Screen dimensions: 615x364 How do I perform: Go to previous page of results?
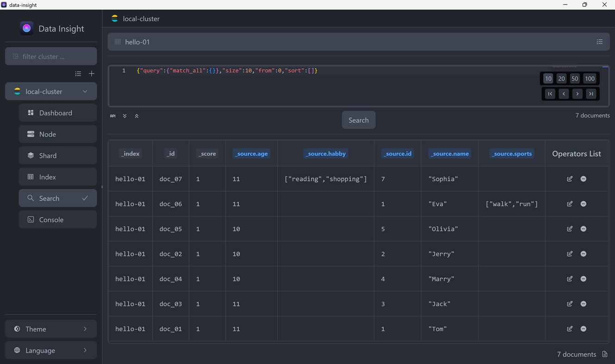564,93
